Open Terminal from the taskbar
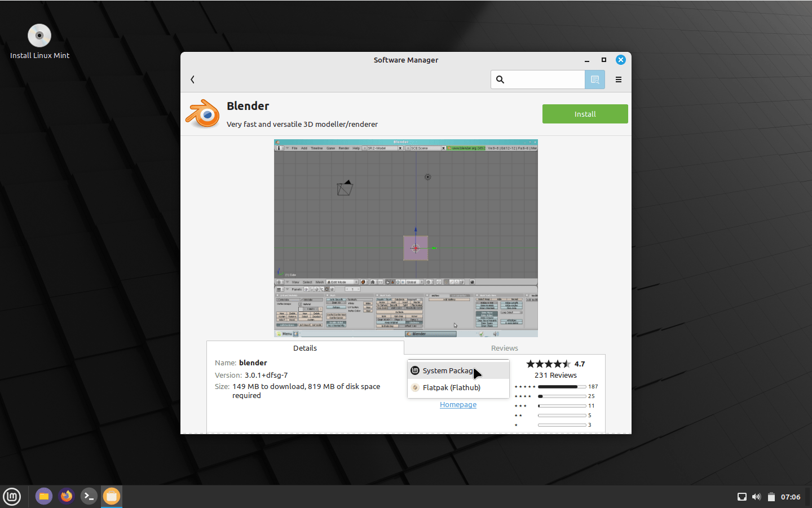Viewport: 812px width, 508px height. pyautogui.click(x=89, y=496)
